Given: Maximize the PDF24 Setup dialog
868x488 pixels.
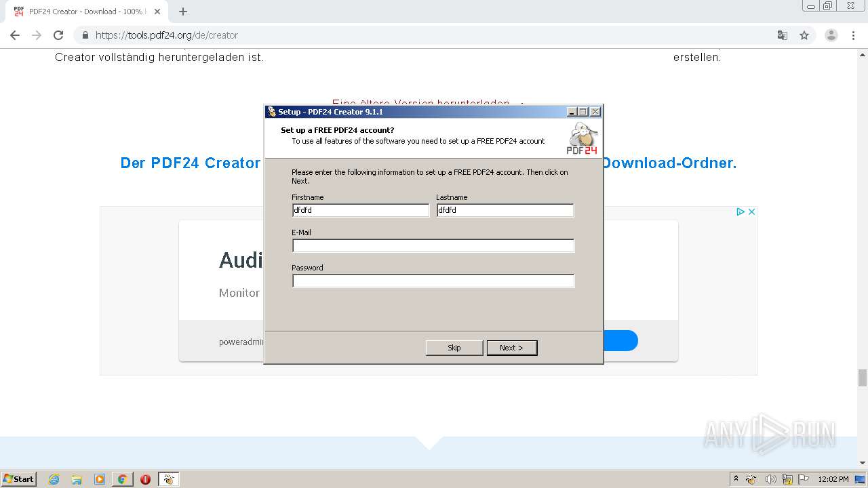Looking at the screenshot, I should pos(583,112).
